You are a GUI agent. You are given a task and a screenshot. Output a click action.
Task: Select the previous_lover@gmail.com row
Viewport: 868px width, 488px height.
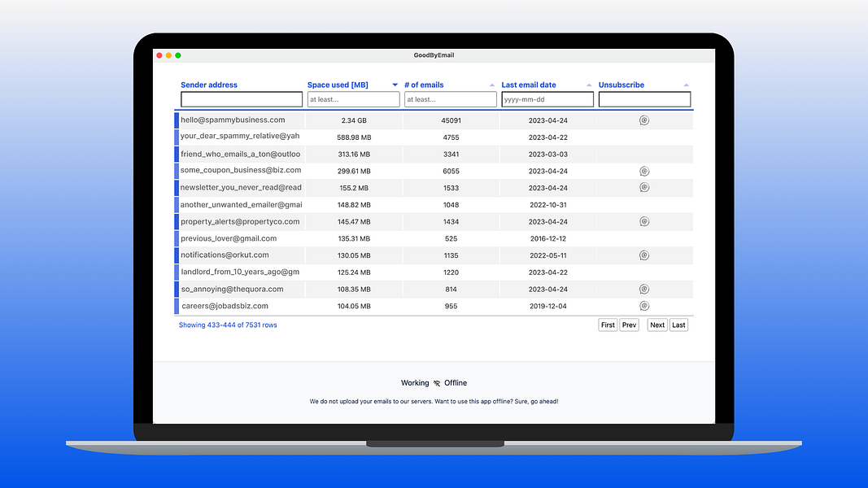click(x=434, y=238)
